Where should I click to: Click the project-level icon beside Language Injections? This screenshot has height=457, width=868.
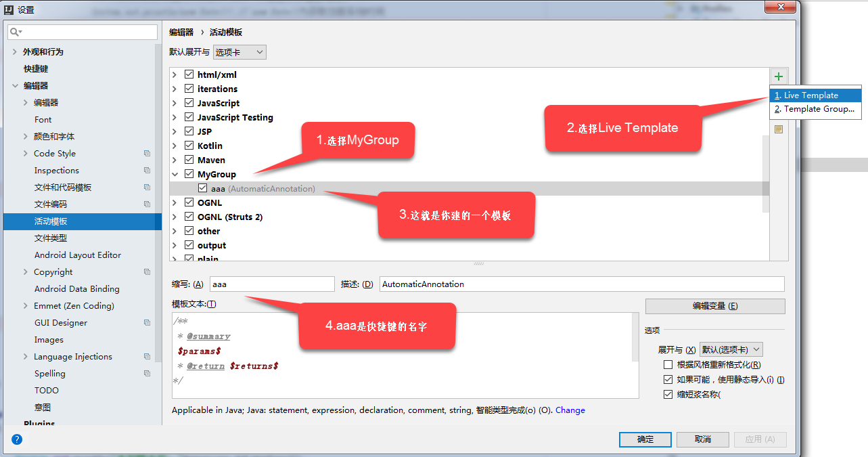[x=147, y=357]
